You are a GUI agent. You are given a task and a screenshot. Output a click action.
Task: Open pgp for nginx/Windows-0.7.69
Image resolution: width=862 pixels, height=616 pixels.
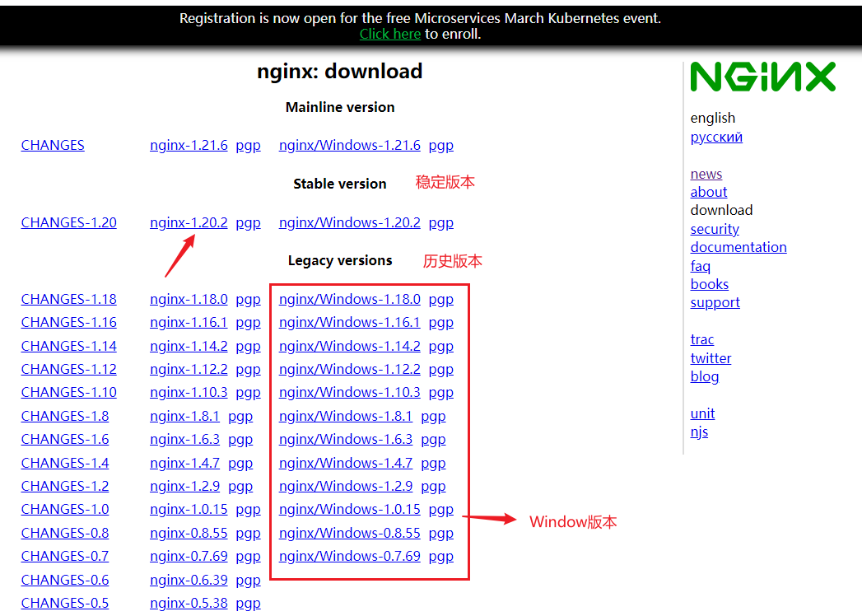click(441, 558)
